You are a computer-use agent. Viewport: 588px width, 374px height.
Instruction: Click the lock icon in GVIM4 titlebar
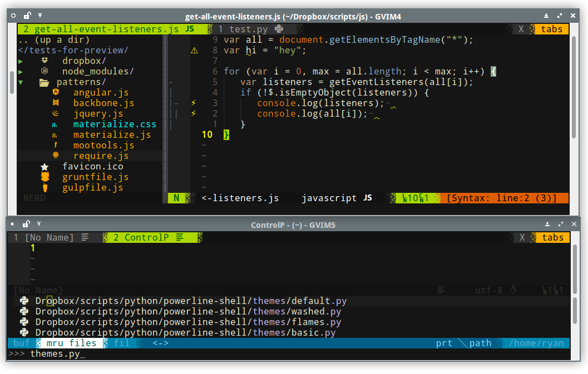point(27,16)
